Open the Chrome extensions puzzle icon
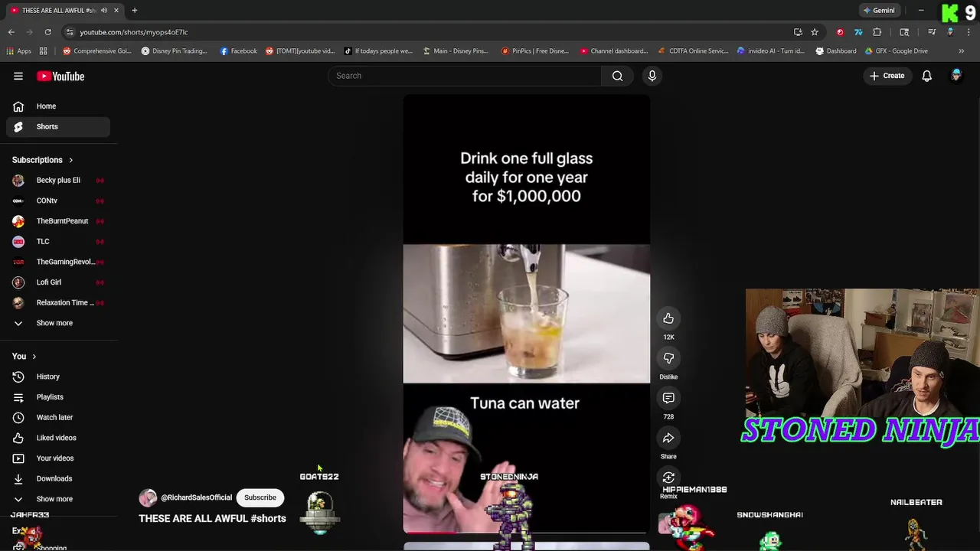This screenshot has width=980, height=551. coord(877,32)
